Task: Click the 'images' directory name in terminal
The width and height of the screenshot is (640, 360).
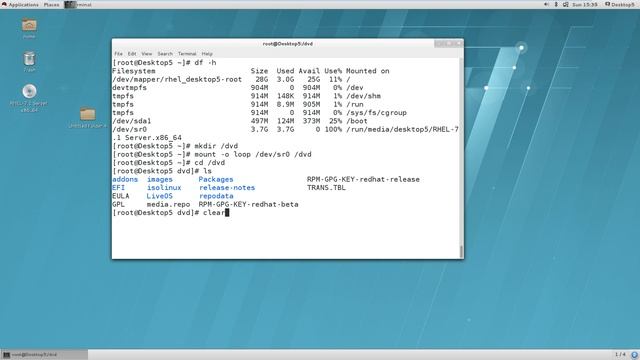Action: click(x=160, y=179)
